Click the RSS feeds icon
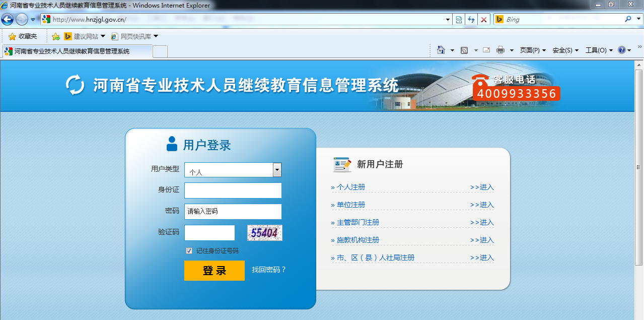 464,50
